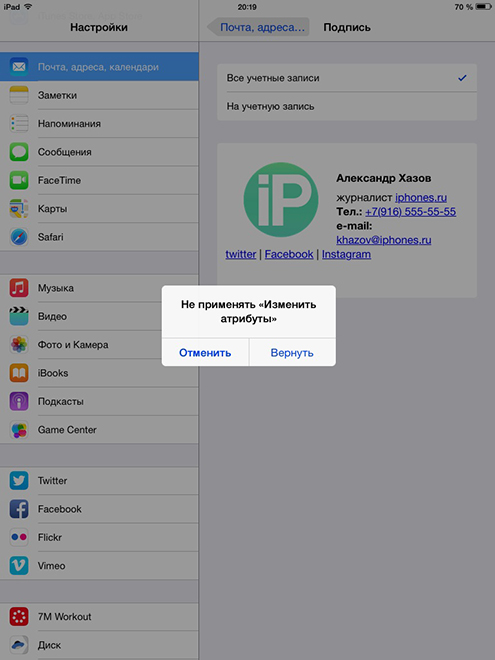Screen dimensions: 495x660
Task: Select the Twitter bird icon
Action: point(19,480)
